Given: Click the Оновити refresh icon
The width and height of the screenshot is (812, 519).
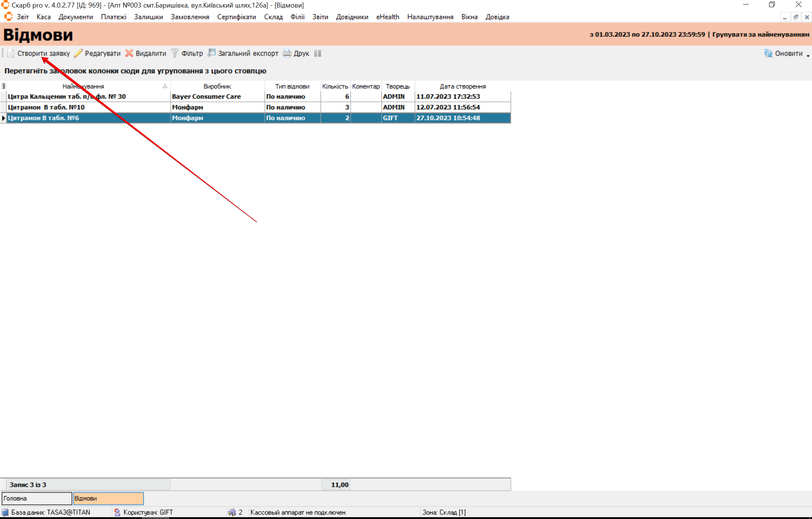Looking at the screenshot, I should coord(768,53).
